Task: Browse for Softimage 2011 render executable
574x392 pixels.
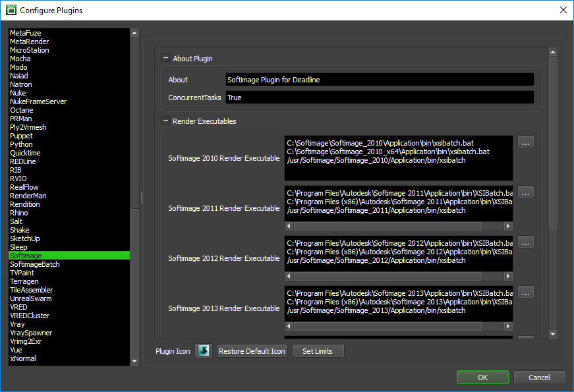Action: [x=525, y=192]
